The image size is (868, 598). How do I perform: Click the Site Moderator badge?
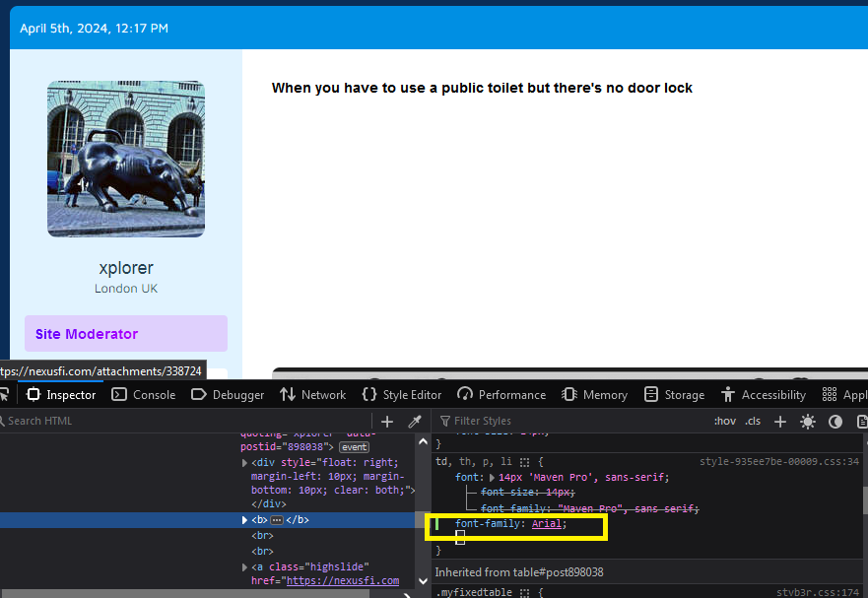[x=126, y=334]
